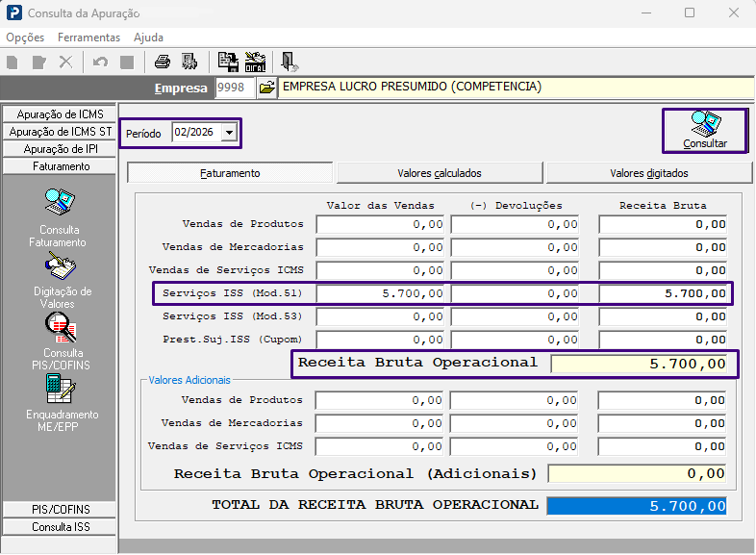Click the undo arrow toolbar icon
The width and height of the screenshot is (756, 555).
point(100,63)
